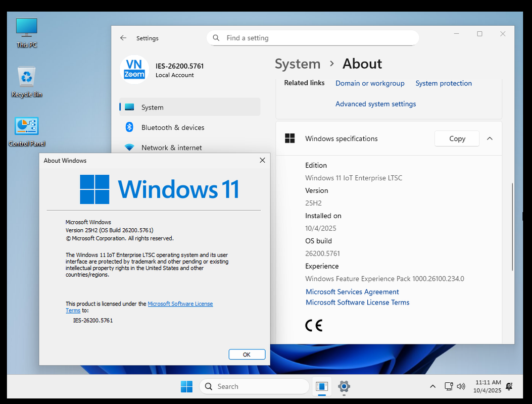The height and width of the screenshot is (404, 532).
Task: Click the search magnifier in Settings
Action: coord(216,38)
